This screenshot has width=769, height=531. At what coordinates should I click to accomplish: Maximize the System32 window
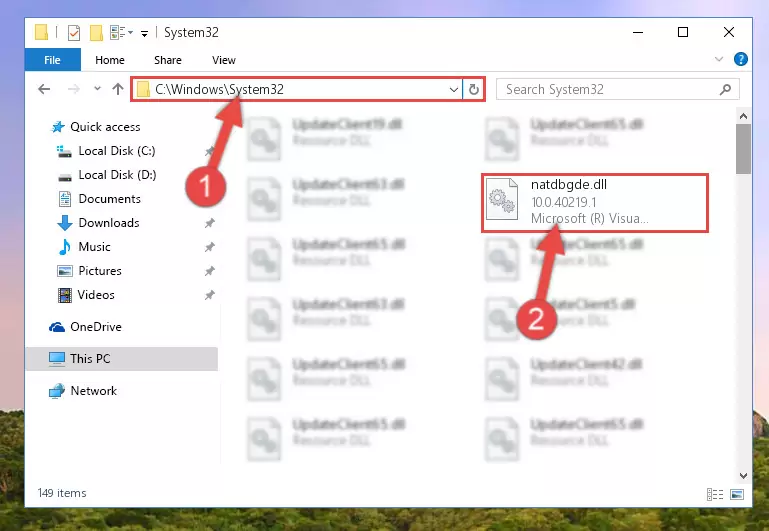(x=683, y=32)
